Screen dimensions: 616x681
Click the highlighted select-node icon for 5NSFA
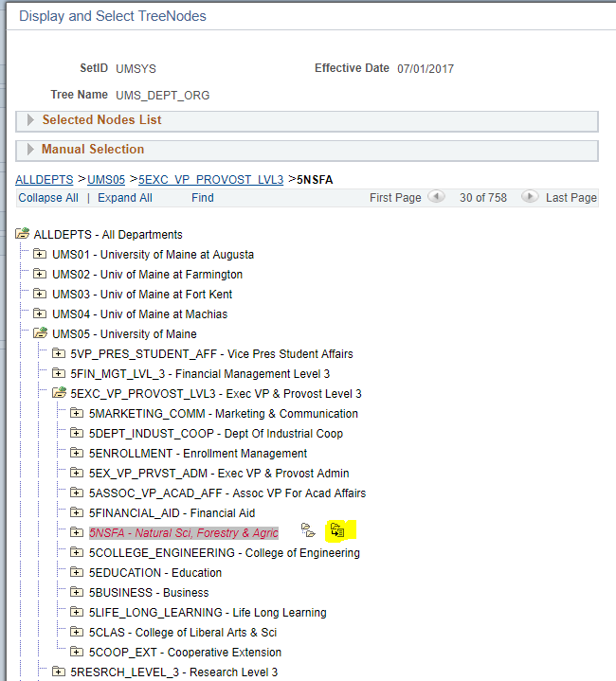(x=337, y=530)
